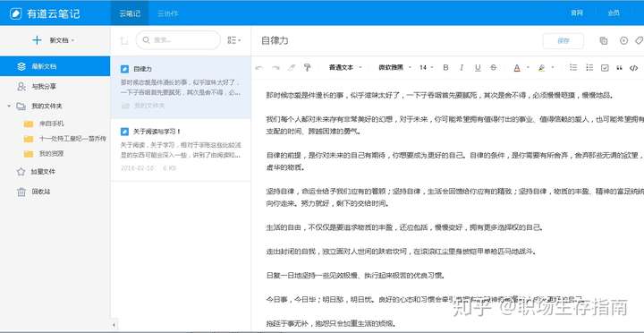The width and height of the screenshot is (644, 333).
Task: Click the Bold formatting icon
Action: click(445, 68)
